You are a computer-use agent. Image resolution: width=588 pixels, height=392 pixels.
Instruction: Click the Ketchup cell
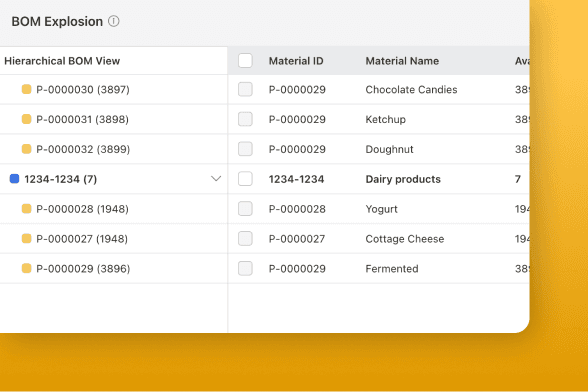click(386, 119)
